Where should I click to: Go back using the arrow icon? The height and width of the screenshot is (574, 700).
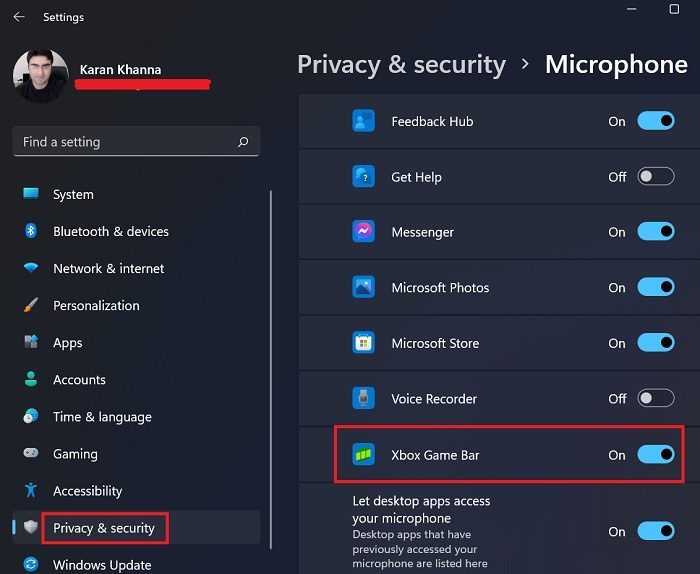pyautogui.click(x=19, y=17)
